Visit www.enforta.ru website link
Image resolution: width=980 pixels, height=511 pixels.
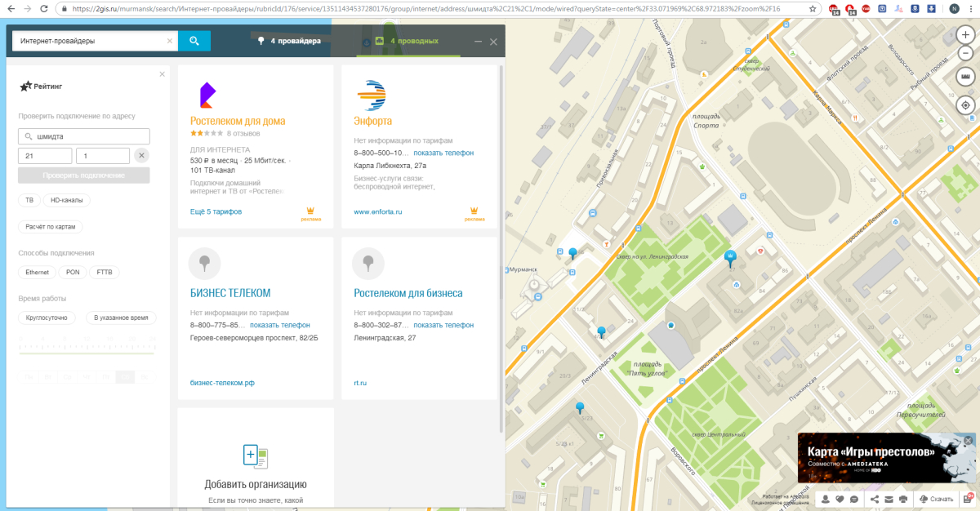tap(378, 211)
